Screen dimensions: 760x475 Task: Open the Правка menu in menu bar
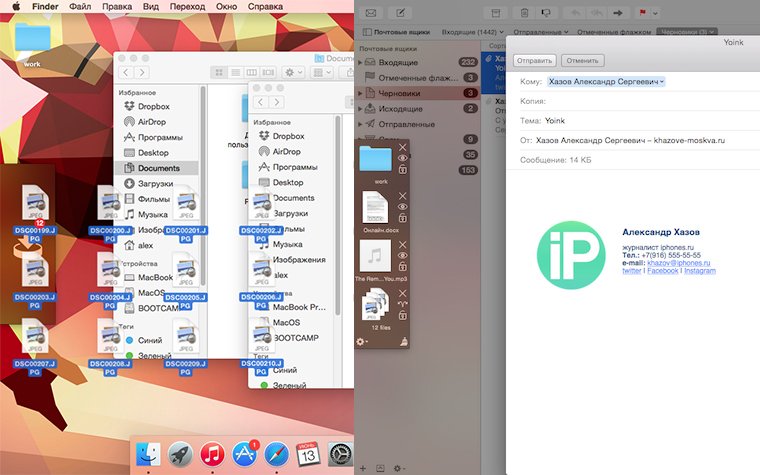(117, 6)
